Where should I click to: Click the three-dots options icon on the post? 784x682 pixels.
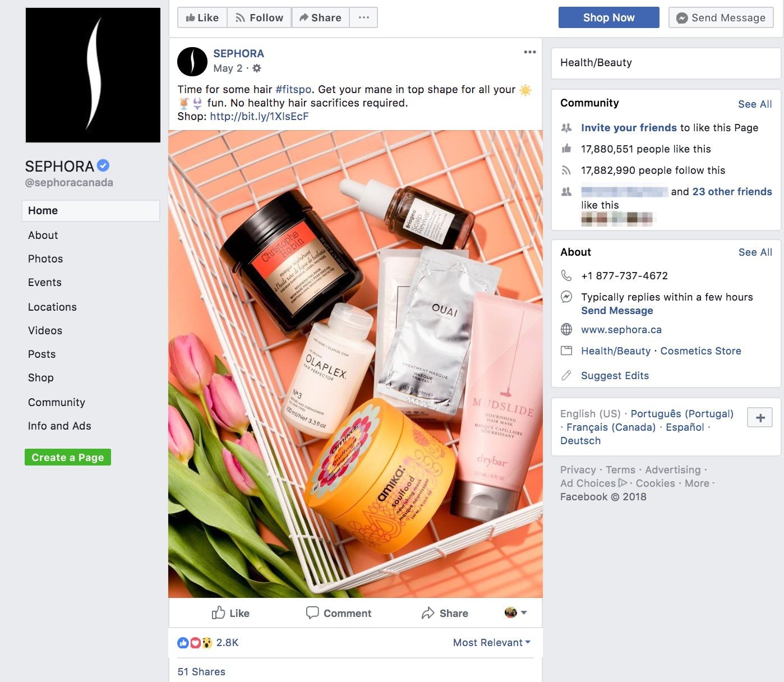pyautogui.click(x=530, y=52)
